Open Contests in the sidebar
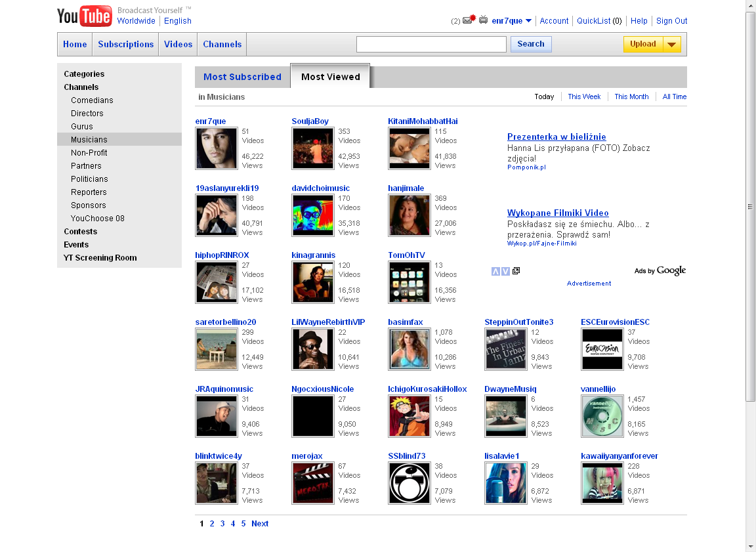This screenshot has height=552, width=756. (81, 232)
